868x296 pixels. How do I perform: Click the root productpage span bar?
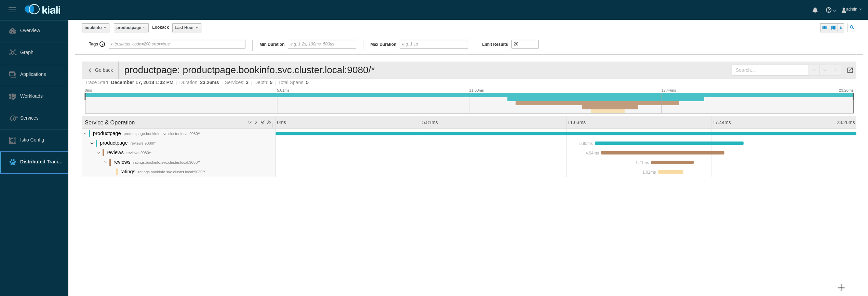(x=566, y=134)
